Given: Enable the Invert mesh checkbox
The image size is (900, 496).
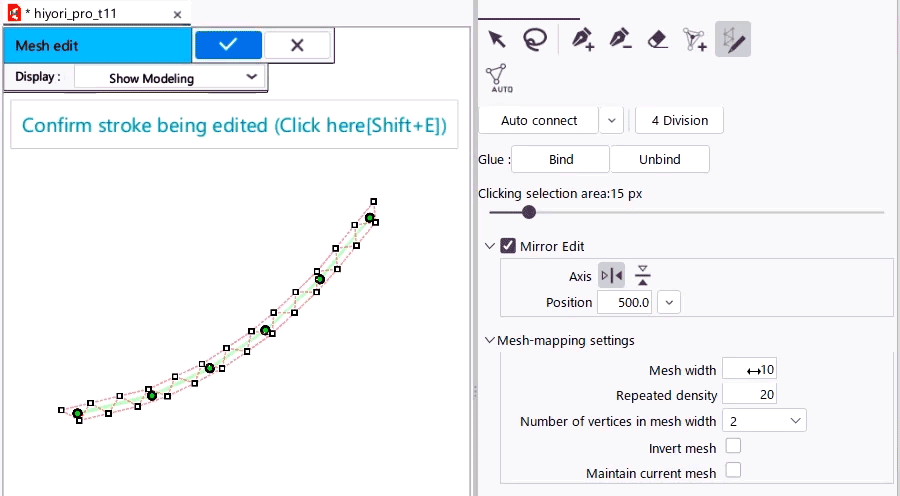Looking at the screenshot, I should pos(733,446).
